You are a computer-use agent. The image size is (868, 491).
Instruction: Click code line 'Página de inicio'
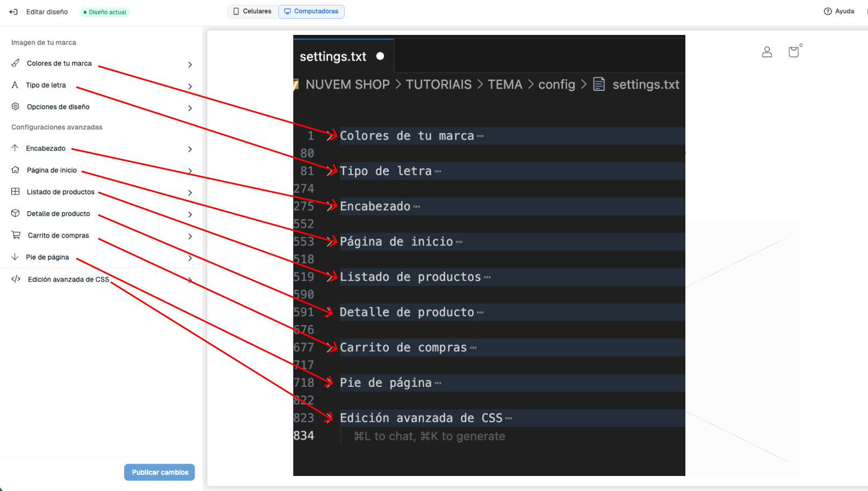coord(396,242)
